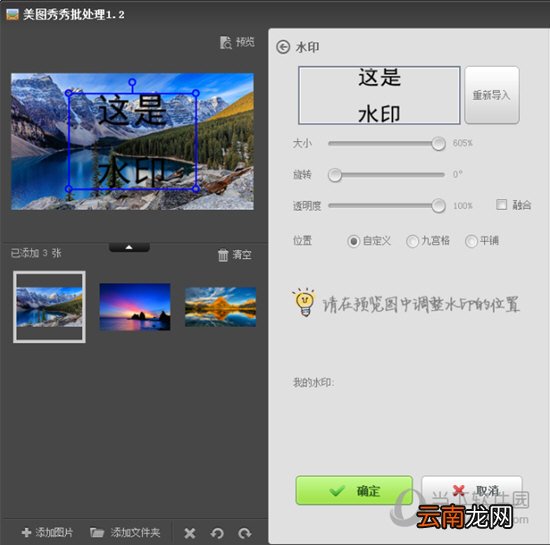Click the 美图秀秀 app icon in title bar
This screenshot has height=545, width=550.
(x=13, y=14)
